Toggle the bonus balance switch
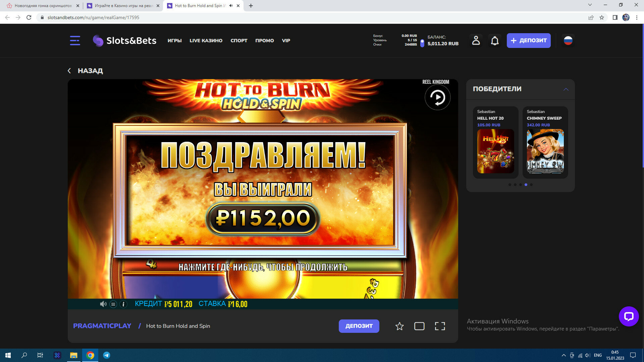This screenshot has height=362, width=644. click(x=422, y=43)
